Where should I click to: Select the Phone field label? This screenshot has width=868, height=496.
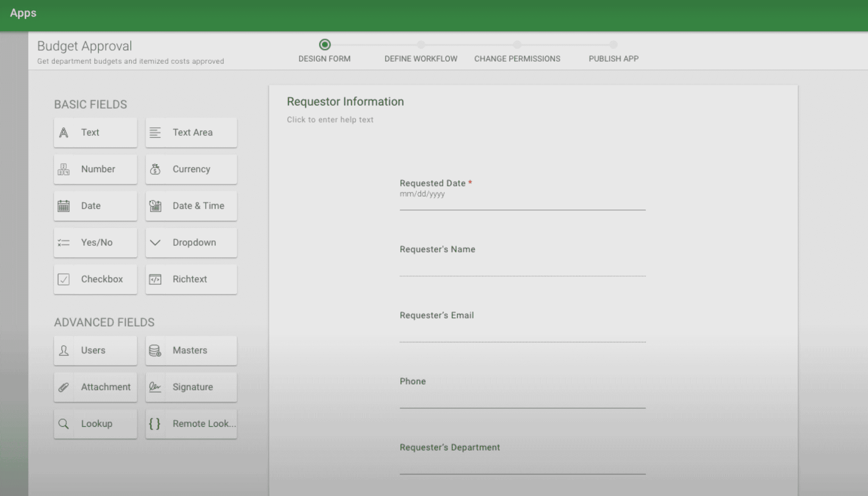click(412, 381)
